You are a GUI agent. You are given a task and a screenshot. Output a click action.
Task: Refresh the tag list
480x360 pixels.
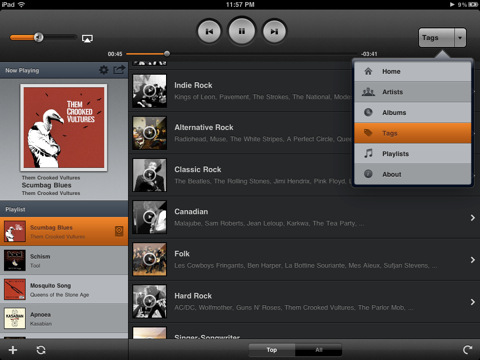pos(468,349)
